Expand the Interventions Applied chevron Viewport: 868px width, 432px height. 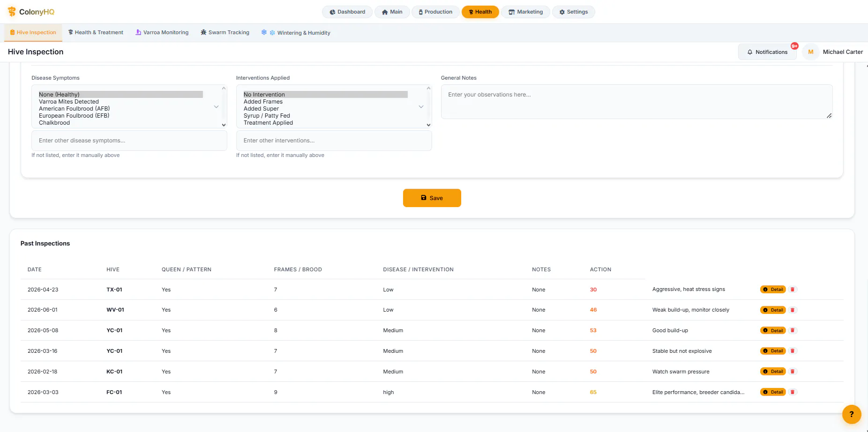point(421,107)
